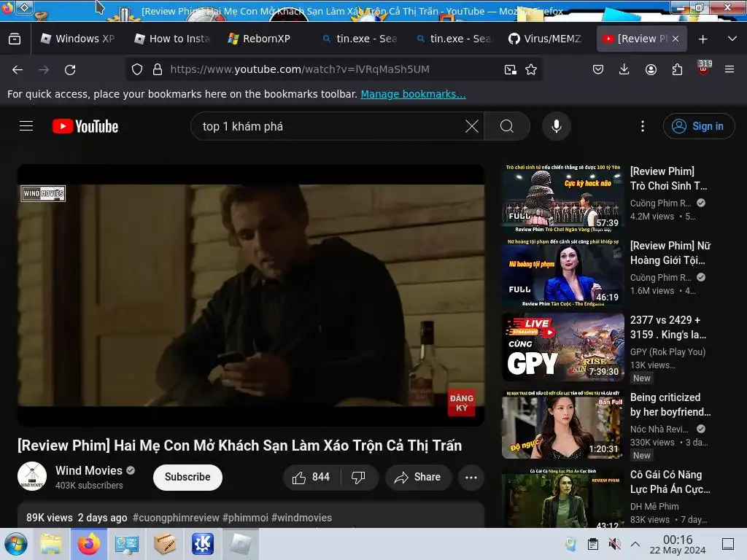Like the video with thumbs up
The image size is (747, 560).
[311, 477]
